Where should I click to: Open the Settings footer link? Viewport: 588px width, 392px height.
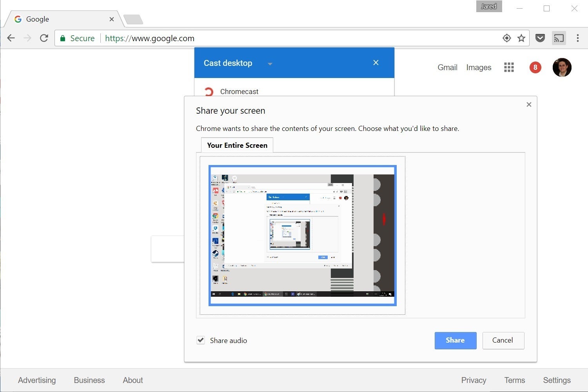[557, 380]
